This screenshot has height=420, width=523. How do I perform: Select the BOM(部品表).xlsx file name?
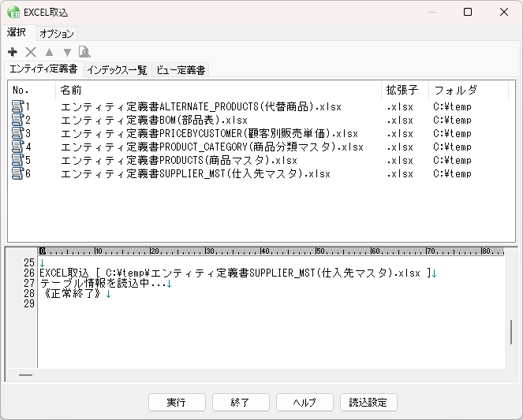point(154,121)
